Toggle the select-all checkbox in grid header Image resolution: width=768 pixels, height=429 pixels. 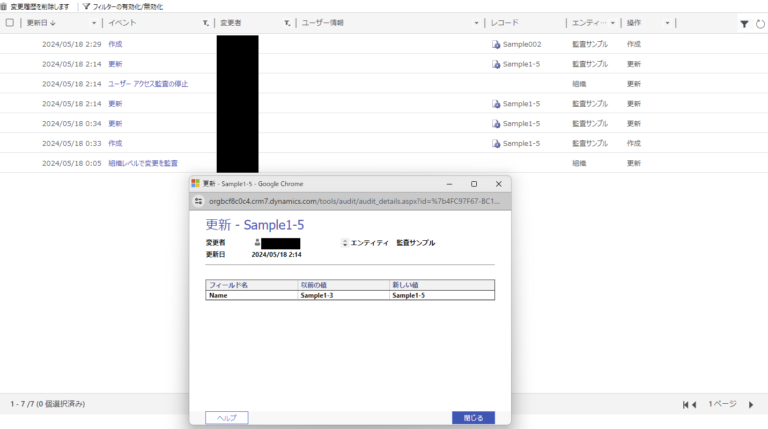click(x=10, y=22)
